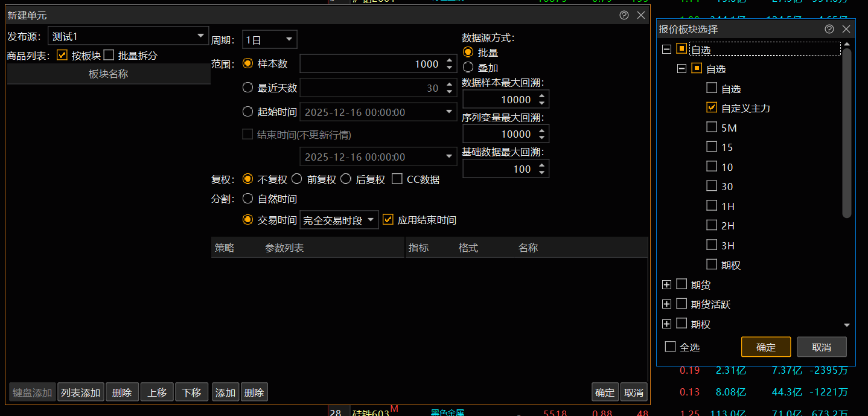This screenshot has height=416, width=868.
Task: Enable the 批量拆分 checkbox
Action: click(109, 56)
